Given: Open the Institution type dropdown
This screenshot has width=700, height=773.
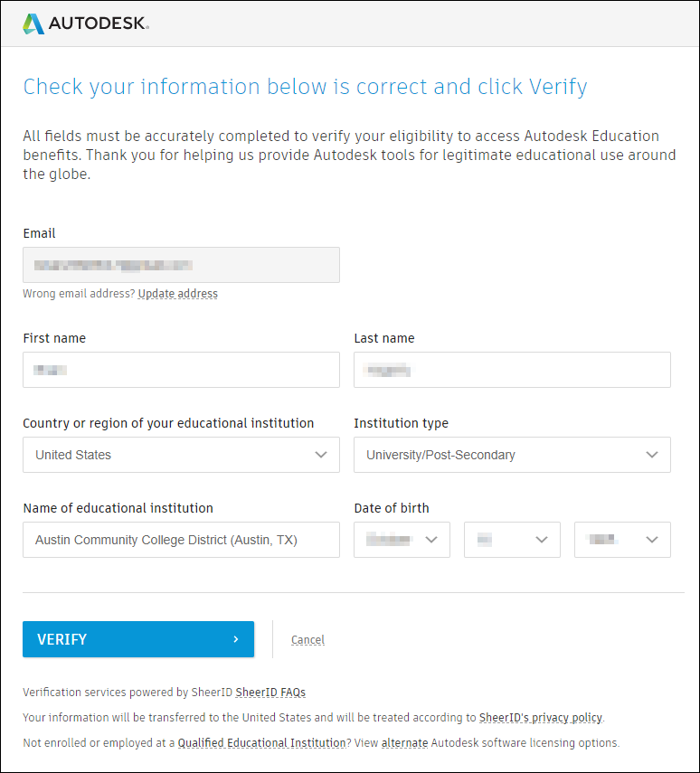Looking at the screenshot, I should coord(512,455).
